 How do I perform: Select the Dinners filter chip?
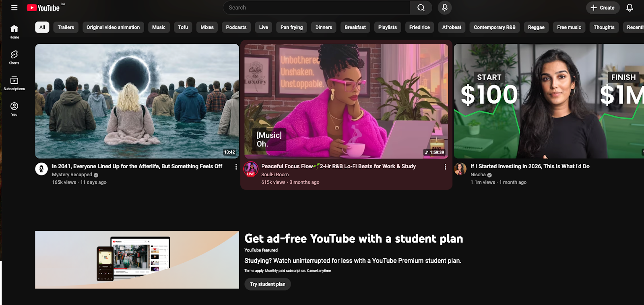[324, 27]
